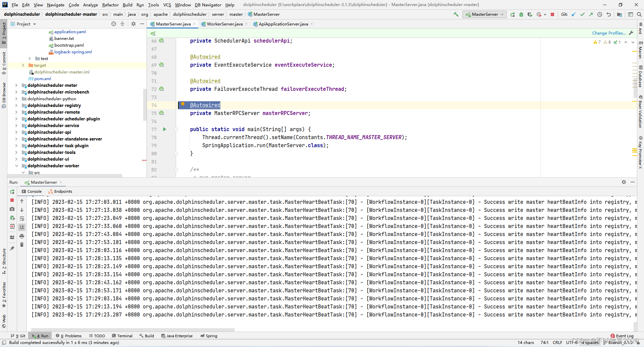Screen dimensions: 644x347
Task: Open the MasterServer run configuration dropdown
Action: click(484, 14)
